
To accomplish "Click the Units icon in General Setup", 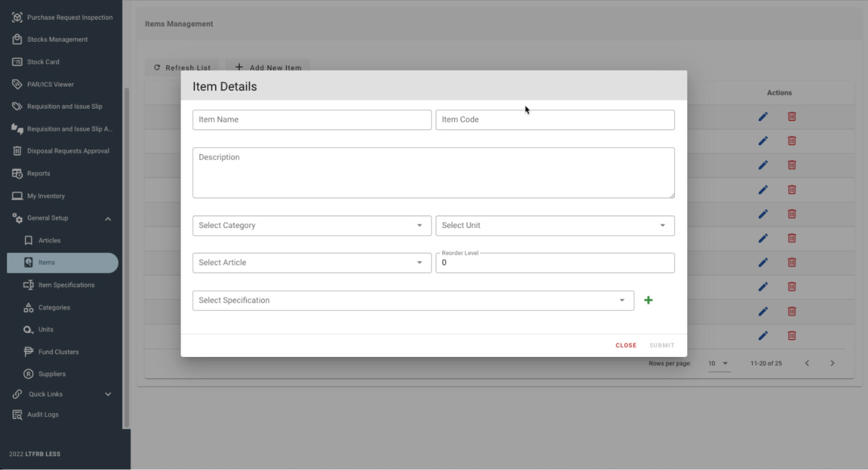I will (28, 330).
